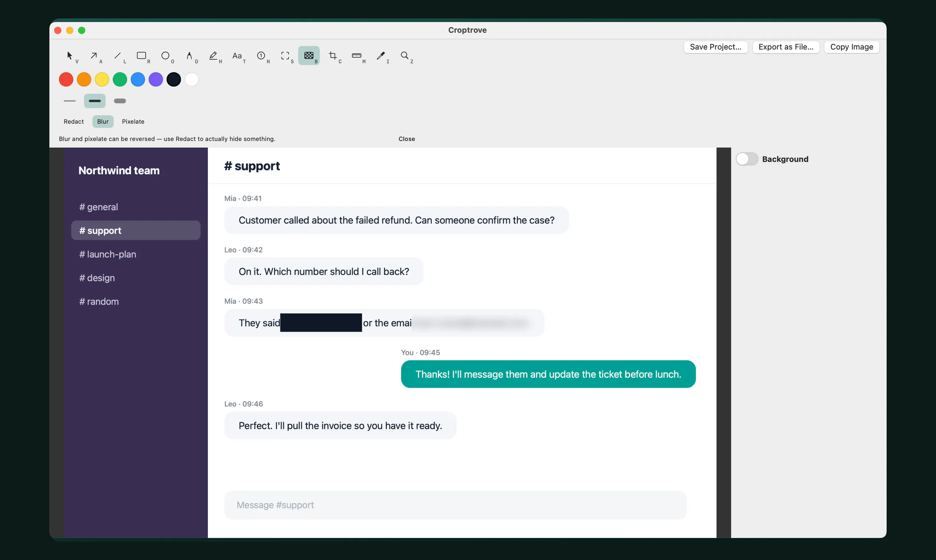Switch to Pixelate mode
Viewport: 936px width, 560px height.
(133, 122)
